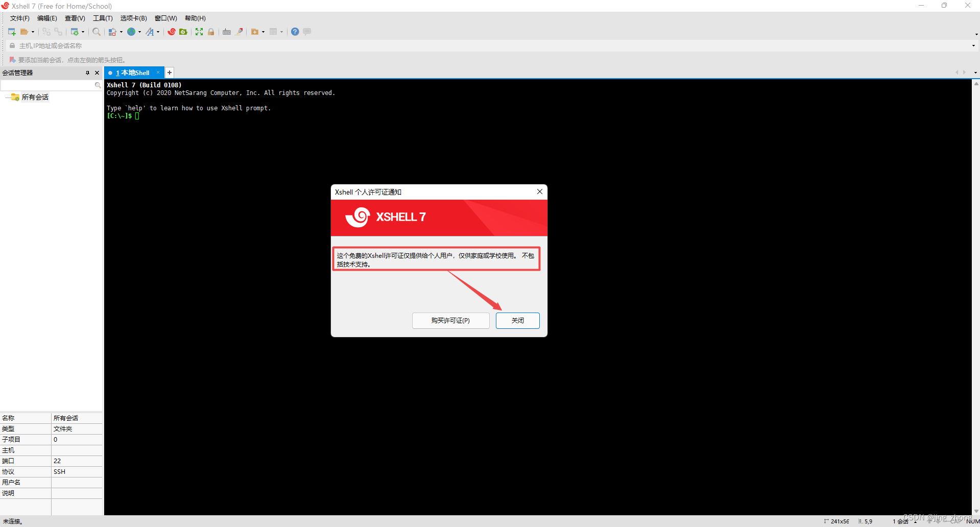Image resolution: width=980 pixels, height=527 pixels.
Task: Launch Xftp via green folder toolbar icon
Action: [183, 32]
